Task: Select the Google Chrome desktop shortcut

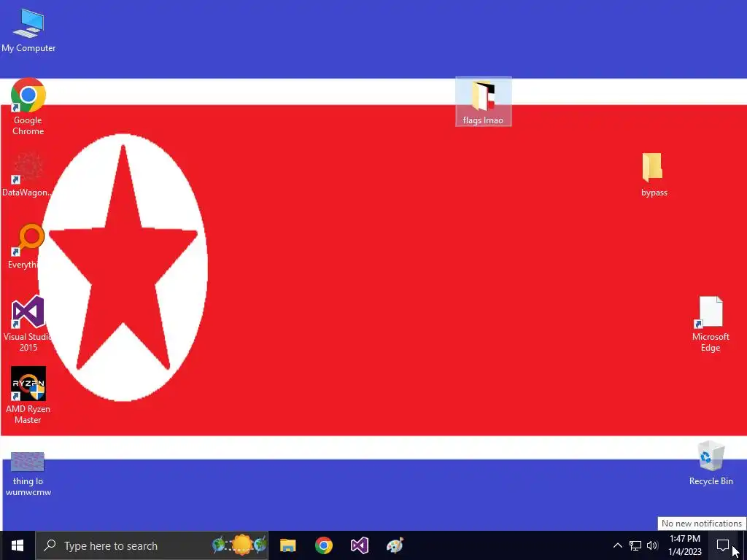Action: (x=28, y=106)
